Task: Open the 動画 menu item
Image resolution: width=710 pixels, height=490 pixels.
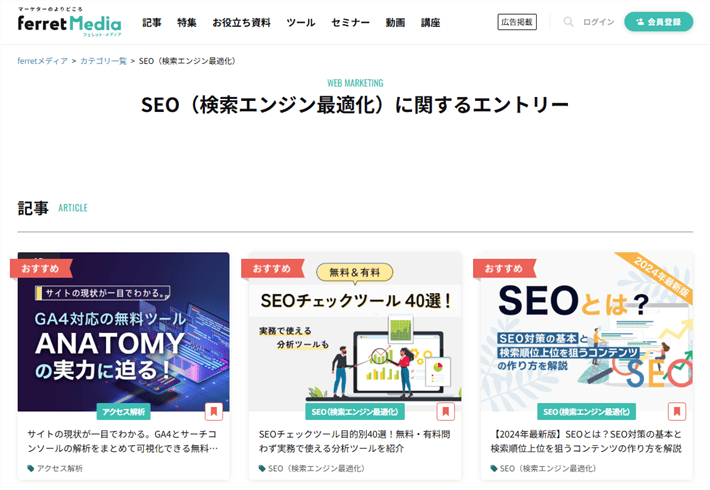Action: [395, 23]
